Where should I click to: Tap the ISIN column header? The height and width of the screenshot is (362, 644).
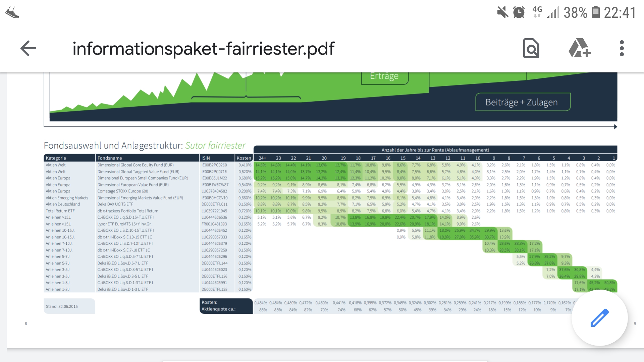point(206,158)
